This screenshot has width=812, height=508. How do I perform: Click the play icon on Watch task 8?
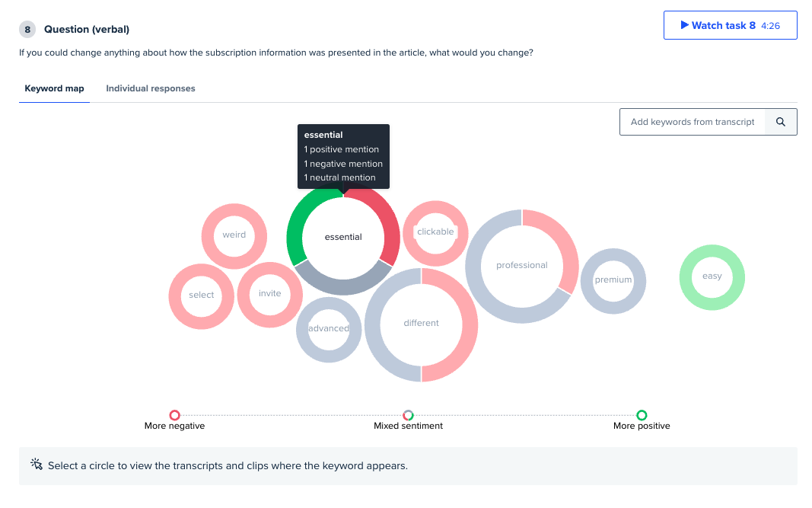tap(684, 25)
